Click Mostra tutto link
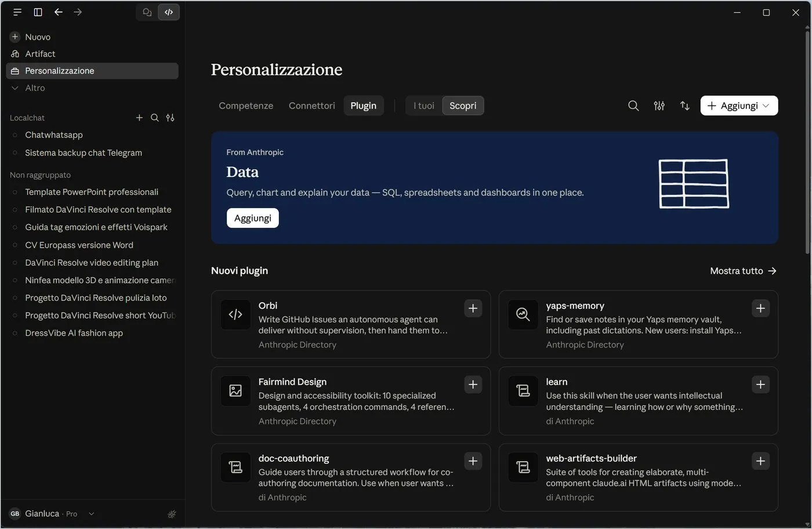The image size is (812, 529). (743, 271)
